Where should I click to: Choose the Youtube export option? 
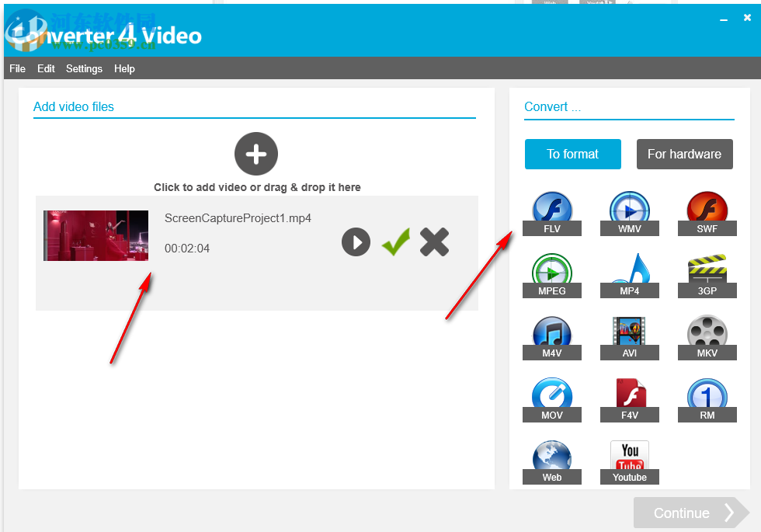point(629,458)
